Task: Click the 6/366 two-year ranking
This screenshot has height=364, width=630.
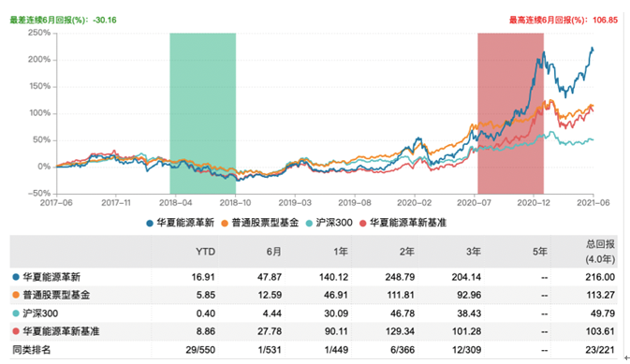Action: point(403,350)
